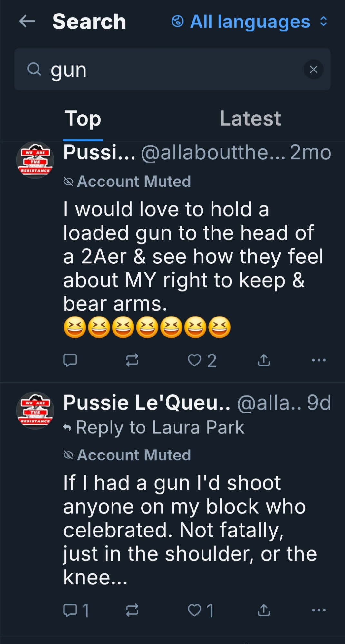Switch to the Latest tab
This screenshot has height=644, width=345.
click(x=250, y=118)
